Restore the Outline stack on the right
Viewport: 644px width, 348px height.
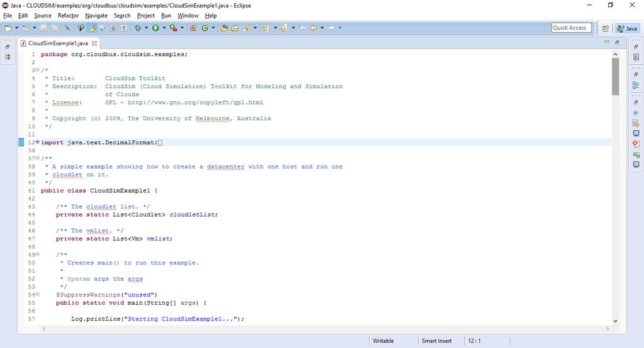click(x=636, y=74)
